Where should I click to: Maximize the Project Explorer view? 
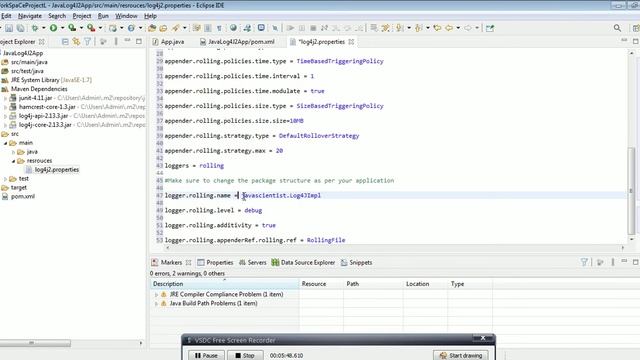click(139, 41)
